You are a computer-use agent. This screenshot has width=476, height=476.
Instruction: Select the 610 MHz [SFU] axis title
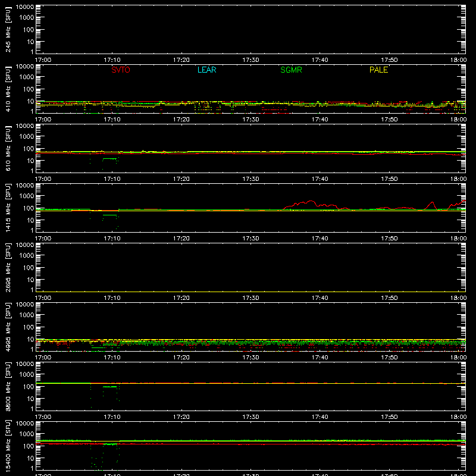[8, 148]
